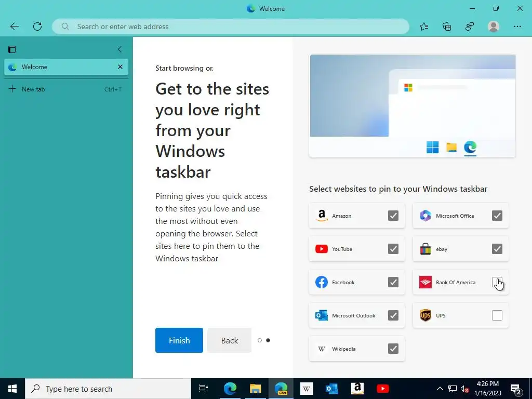Check the Bank Of America checkbox
Image resolution: width=532 pixels, height=399 pixels.
coord(497,282)
